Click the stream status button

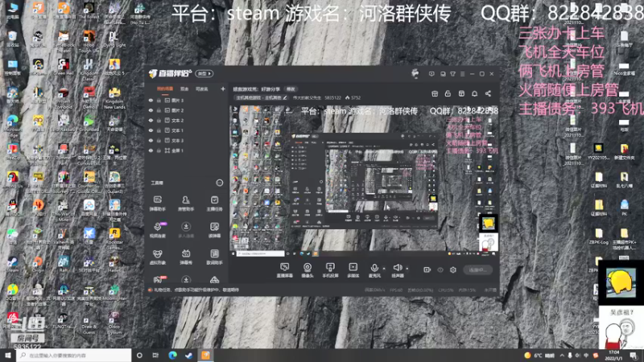(477, 269)
